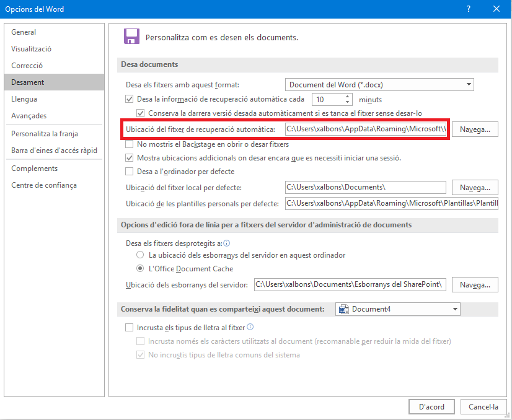Click 'Navega...' for auto-recovery file location
This screenshot has height=420, width=512.
(x=475, y=129)
